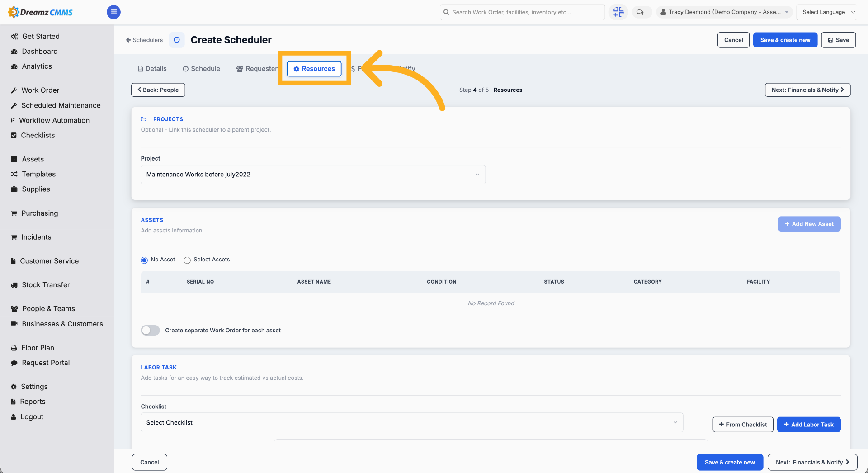Open Scheduled Maintenance in the sidebar

(61, 105)
